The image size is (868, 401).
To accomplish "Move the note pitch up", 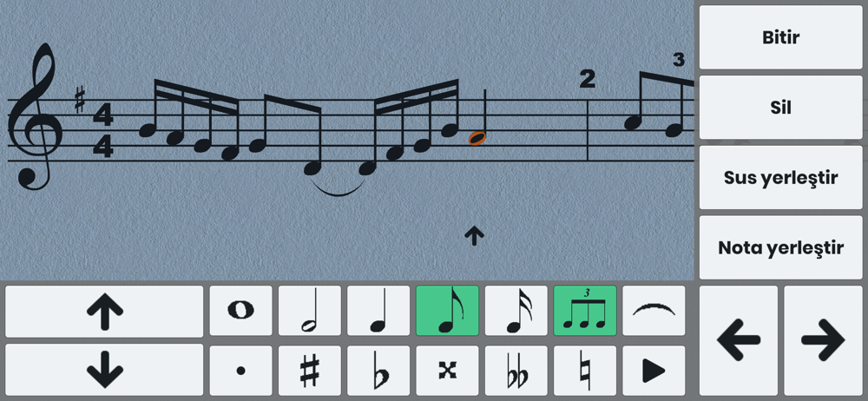I will click(105, 312).
